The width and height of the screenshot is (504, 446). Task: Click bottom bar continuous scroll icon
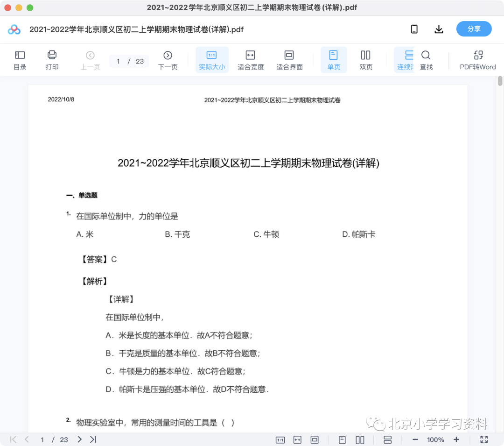388,439
